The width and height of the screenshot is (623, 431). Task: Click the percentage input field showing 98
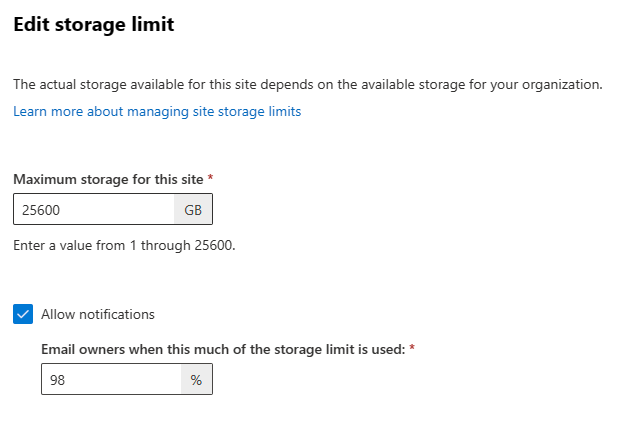tap(110, 379)
